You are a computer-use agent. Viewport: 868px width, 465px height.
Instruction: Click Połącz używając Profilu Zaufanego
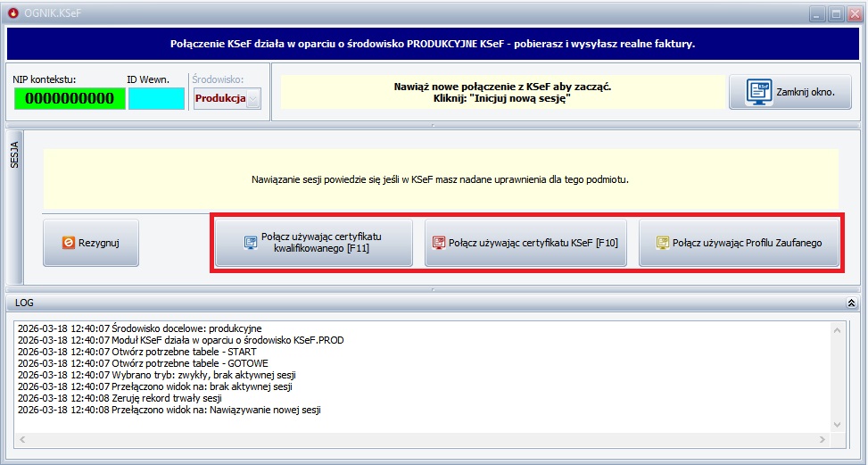(x=739, y=243)
